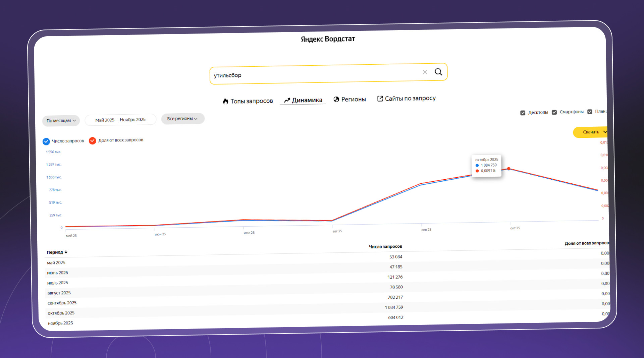Click the 1 556 тыс. axis value
Image resolution: width=644 pixels, height=358 pixels.
pos(54,152)
